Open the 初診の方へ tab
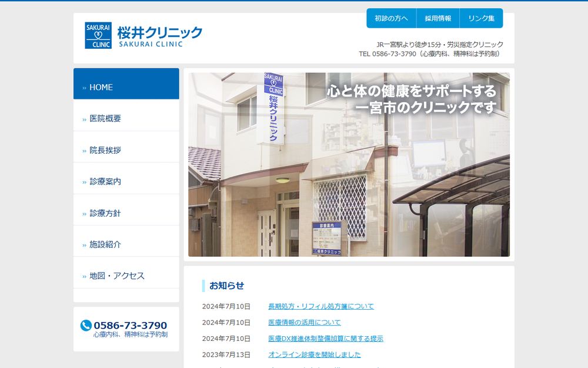 pos(391,18)
